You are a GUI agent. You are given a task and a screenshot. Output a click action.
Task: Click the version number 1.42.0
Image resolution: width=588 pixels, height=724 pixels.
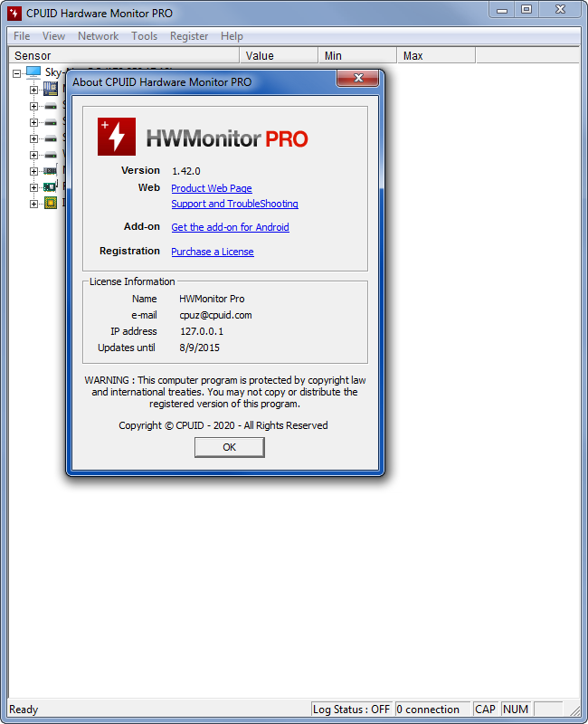pos(186,171)
